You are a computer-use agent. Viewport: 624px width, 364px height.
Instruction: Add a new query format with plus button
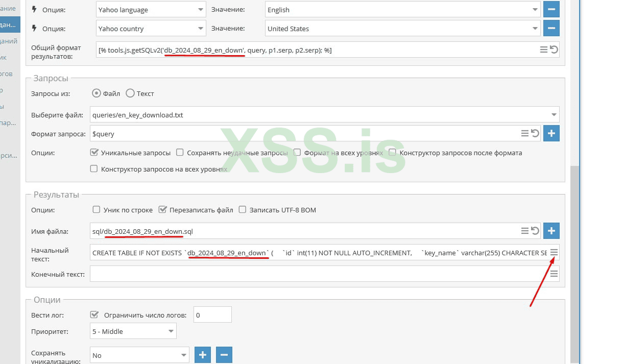pyautogui.click(x=551, y=133)
